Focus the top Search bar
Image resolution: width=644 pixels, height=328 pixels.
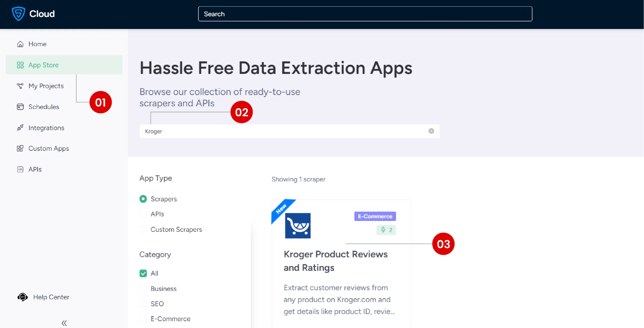tap(365, 14)
